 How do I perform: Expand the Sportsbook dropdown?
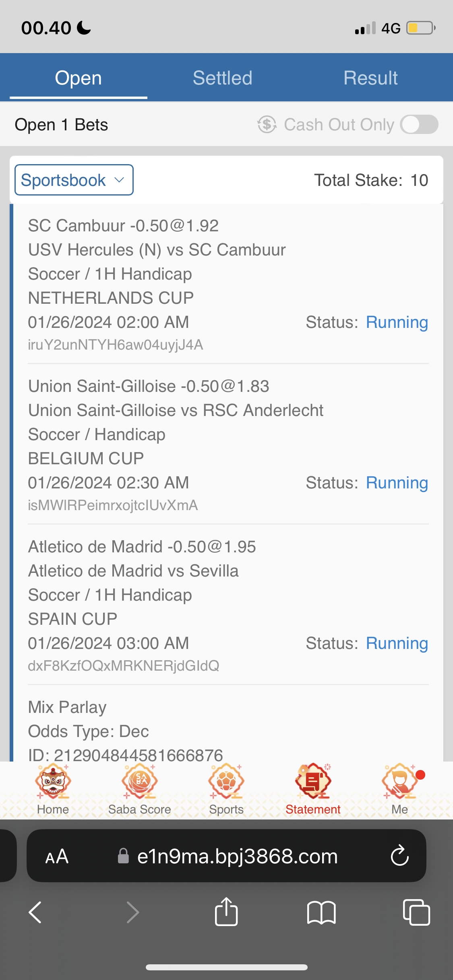74,180
